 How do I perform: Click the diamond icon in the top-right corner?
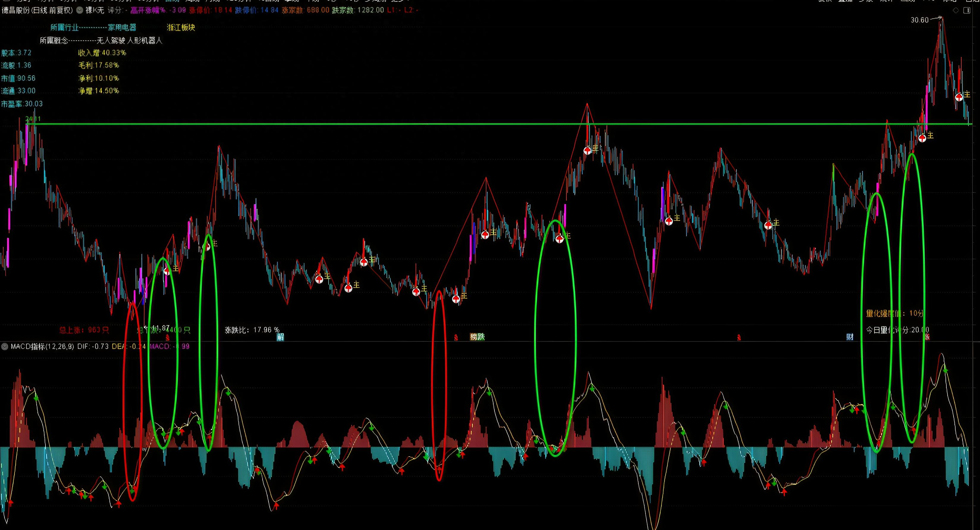[956, 11]
